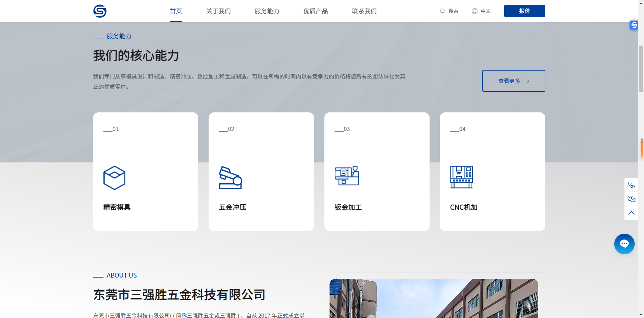
Task: Open the 服务能力 menu item
Action: pyautogui.click(x=267, y=11)
